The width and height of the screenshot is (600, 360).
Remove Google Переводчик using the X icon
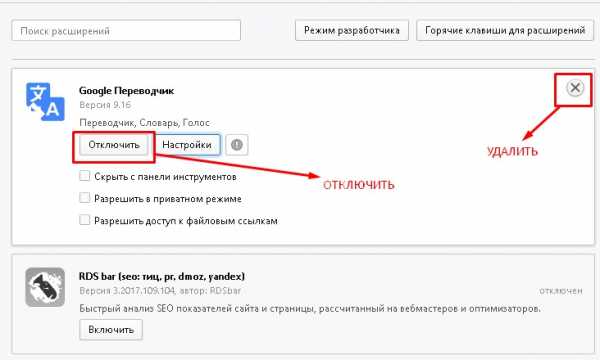[575, 88]
